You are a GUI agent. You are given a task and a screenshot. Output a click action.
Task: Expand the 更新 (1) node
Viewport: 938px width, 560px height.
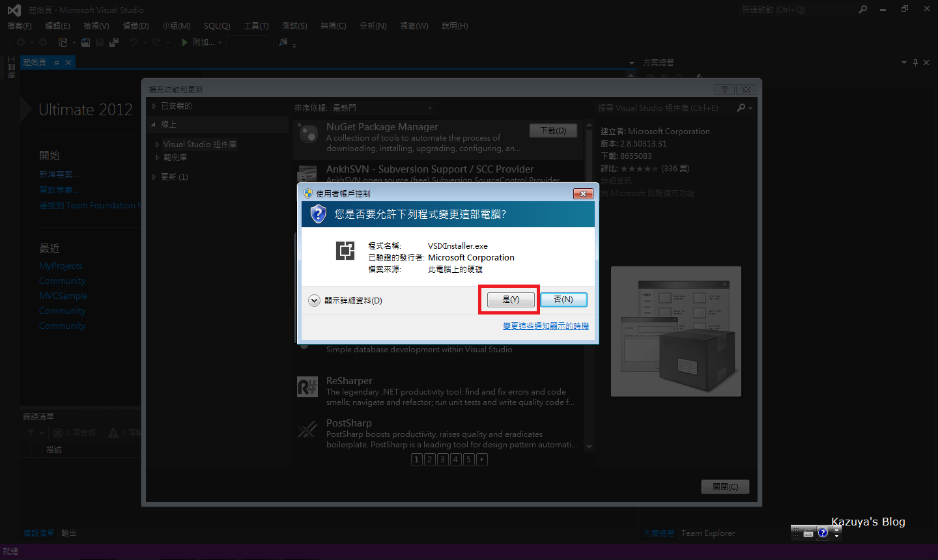(154, 177)
